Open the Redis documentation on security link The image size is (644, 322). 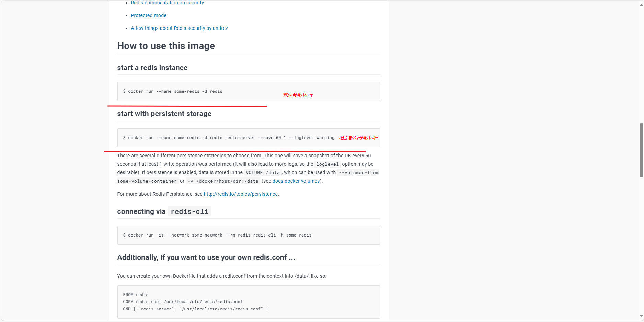pyautogui.click(x=167, y=3)
